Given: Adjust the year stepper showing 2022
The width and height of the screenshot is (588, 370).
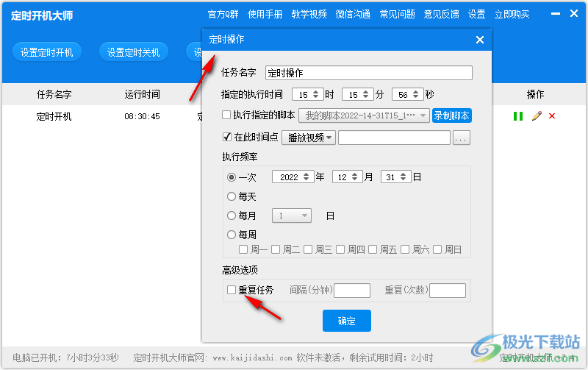Looking at the screenshot, I should (x=306, y=177).
